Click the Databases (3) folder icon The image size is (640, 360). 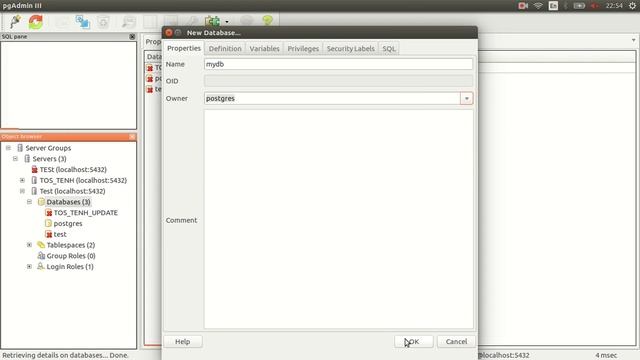(41, 202)
